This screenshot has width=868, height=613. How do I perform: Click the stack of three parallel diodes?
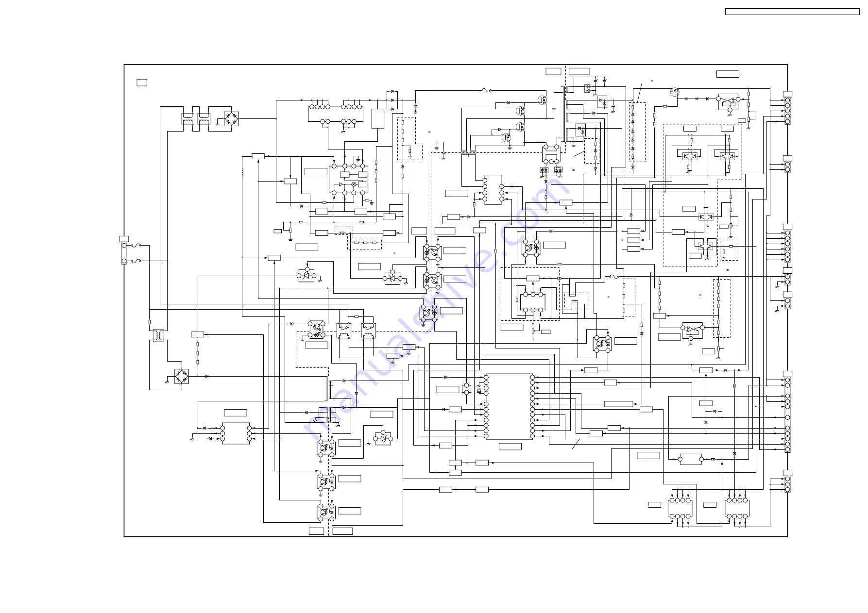coord(392,100)
